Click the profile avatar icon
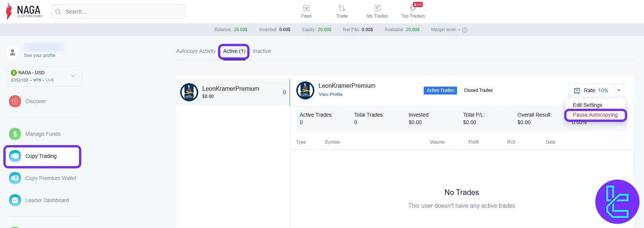This screenshot has width=644, height=228. coord(12,52)
